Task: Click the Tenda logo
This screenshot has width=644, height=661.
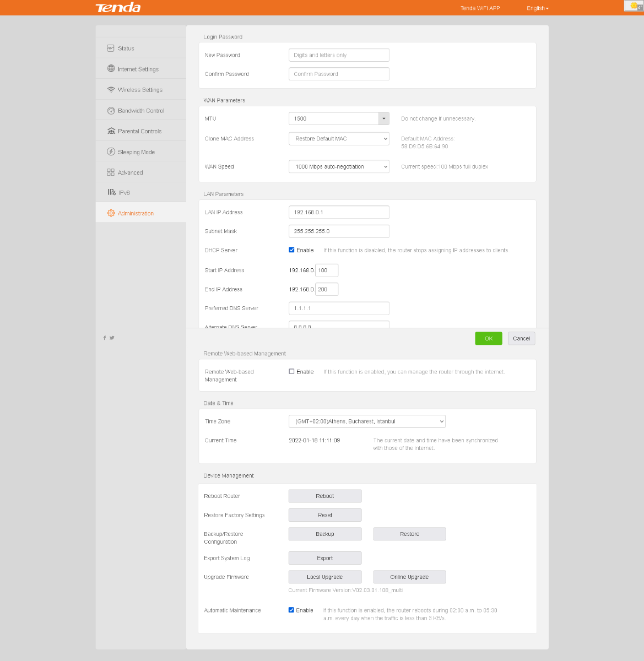Action: (x=118, y=8)
